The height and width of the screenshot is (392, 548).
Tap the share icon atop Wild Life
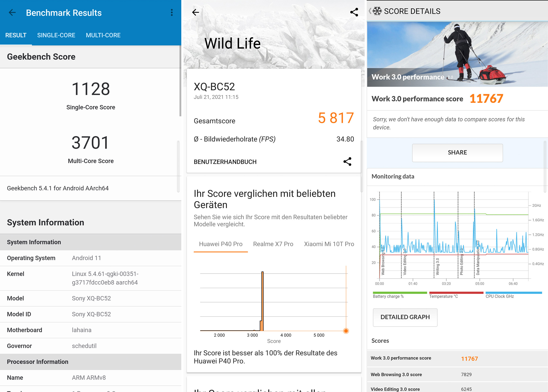tap(354, 12)
